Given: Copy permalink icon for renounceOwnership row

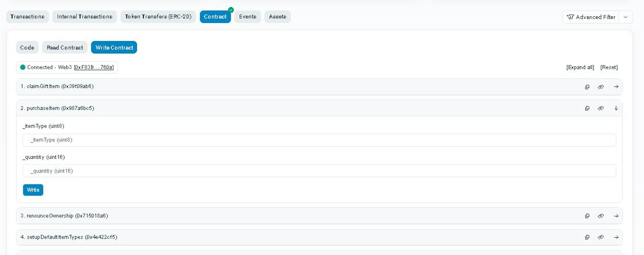Looking at the screenshot, I should 601,216.
